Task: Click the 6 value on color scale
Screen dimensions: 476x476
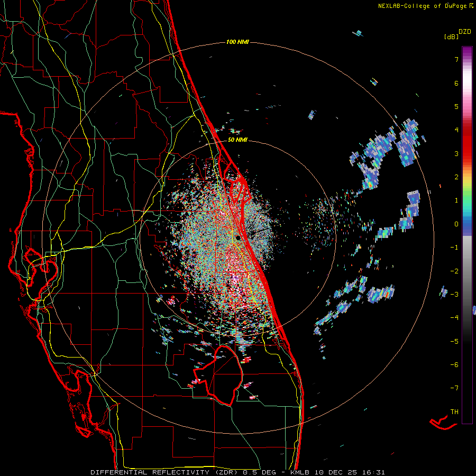Action: (x=456, y=83)
